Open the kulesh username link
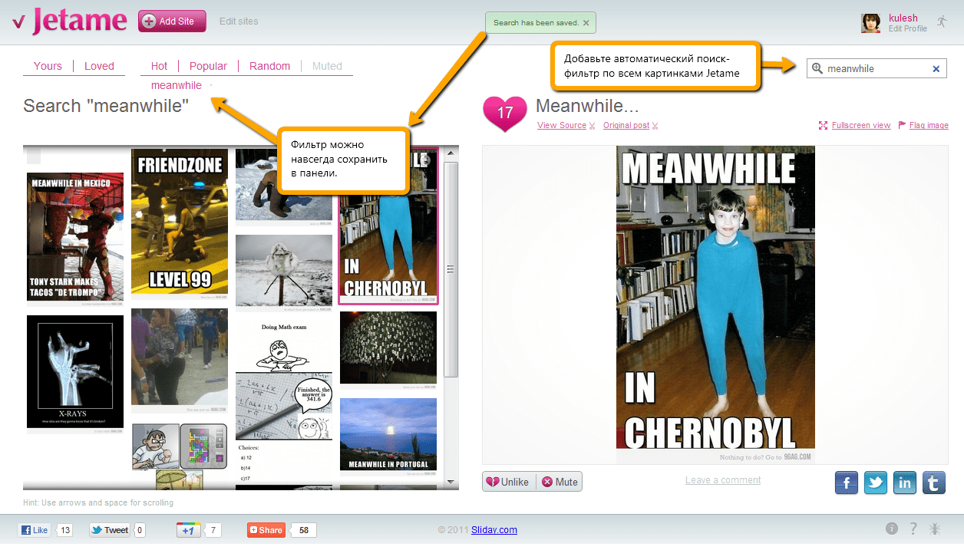This screenshot has height=560, width=964. 903,18
